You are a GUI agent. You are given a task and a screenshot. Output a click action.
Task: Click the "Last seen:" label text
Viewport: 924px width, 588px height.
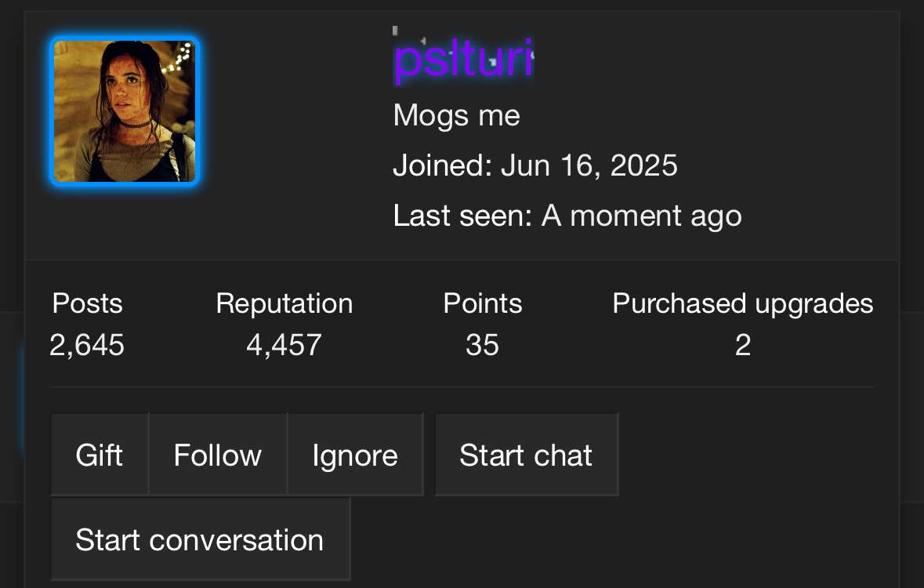tap(463, 216)
